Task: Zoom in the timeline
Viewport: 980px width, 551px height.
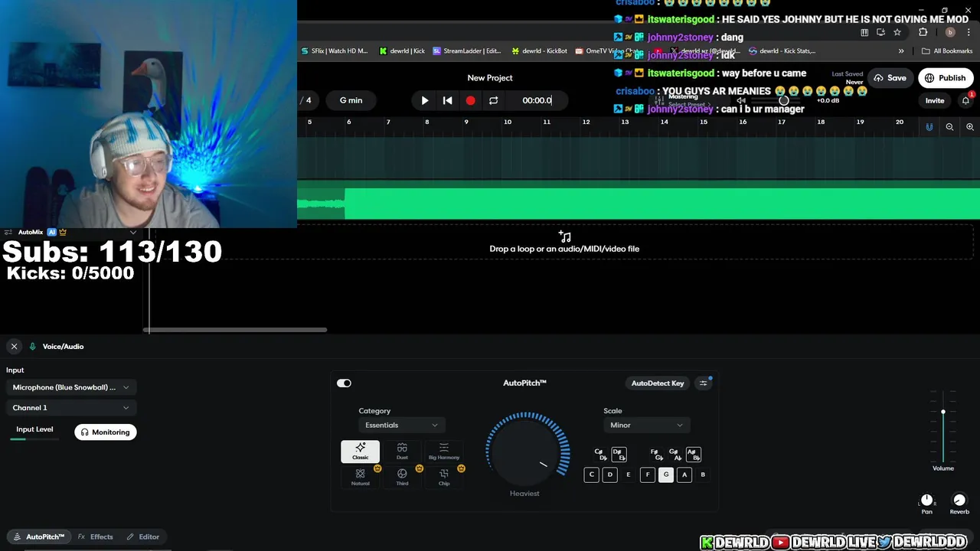Action: pos(970,127)
